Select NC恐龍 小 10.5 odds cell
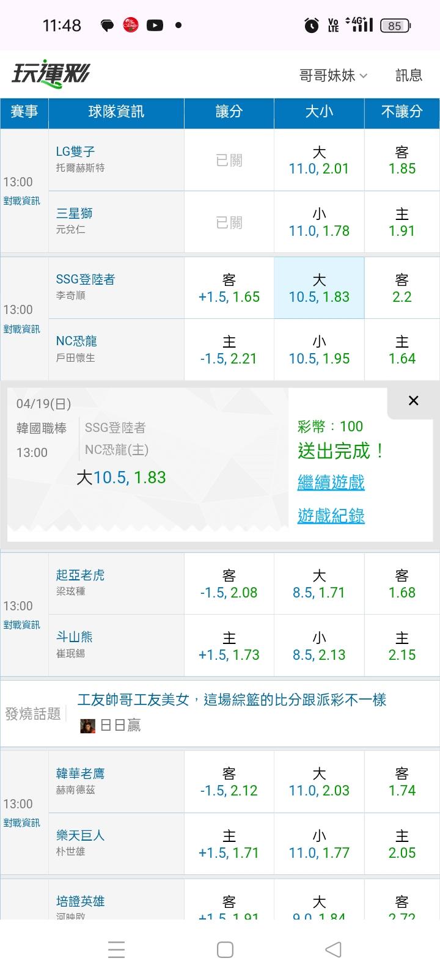The width and height of the screenshot is (440, 980). point(319,350)
